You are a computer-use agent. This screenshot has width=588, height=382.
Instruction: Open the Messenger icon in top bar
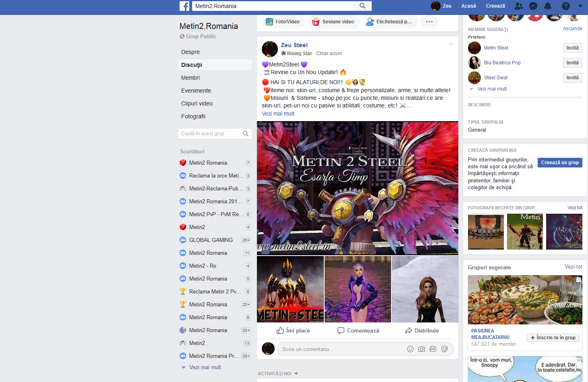(x=533, y=6)
